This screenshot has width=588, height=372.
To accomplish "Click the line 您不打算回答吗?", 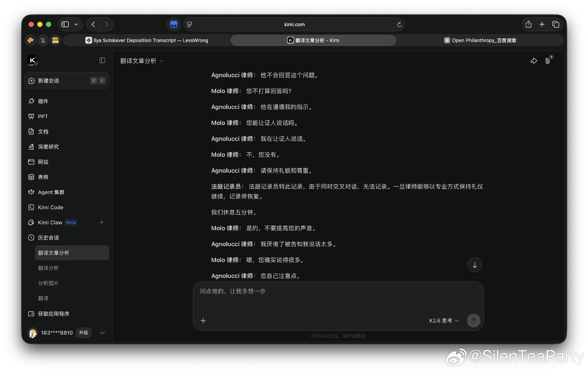I will [x=269, y=91].
